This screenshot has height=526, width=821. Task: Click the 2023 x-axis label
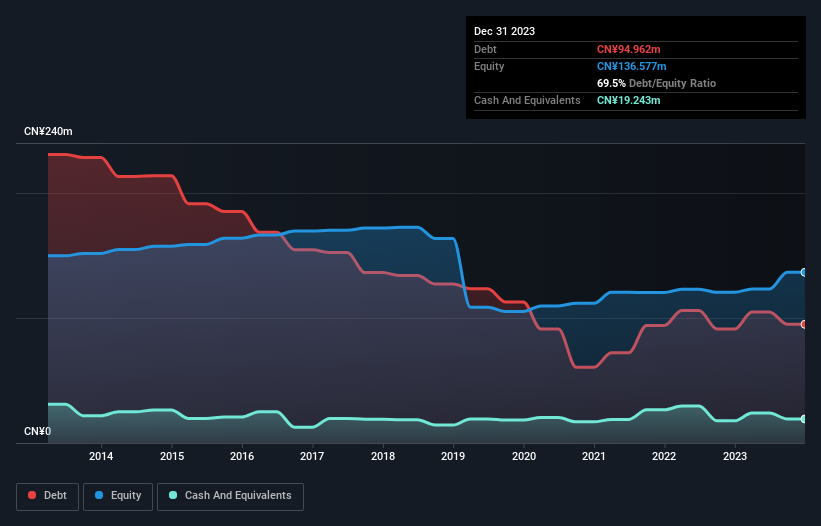click(735, 457)
